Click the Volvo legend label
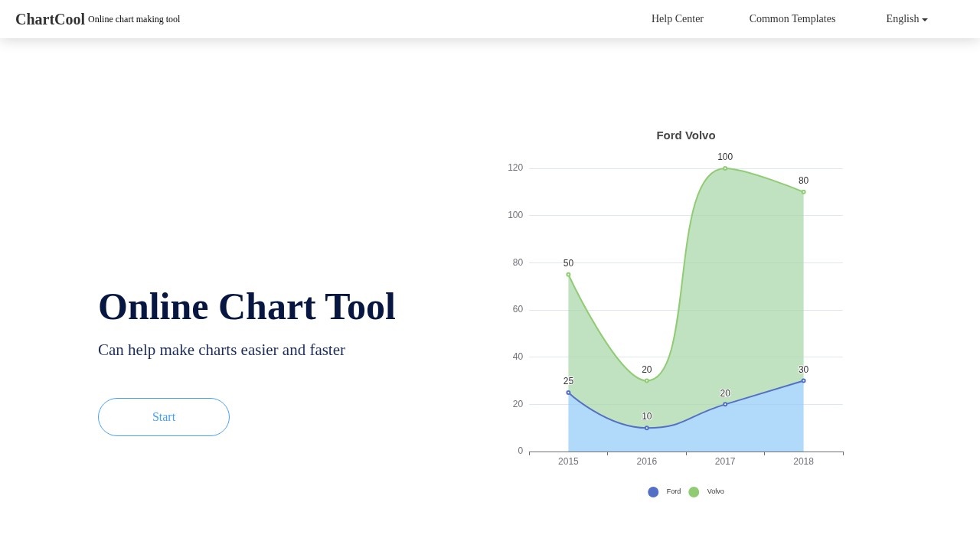 (x=715, y=491)
